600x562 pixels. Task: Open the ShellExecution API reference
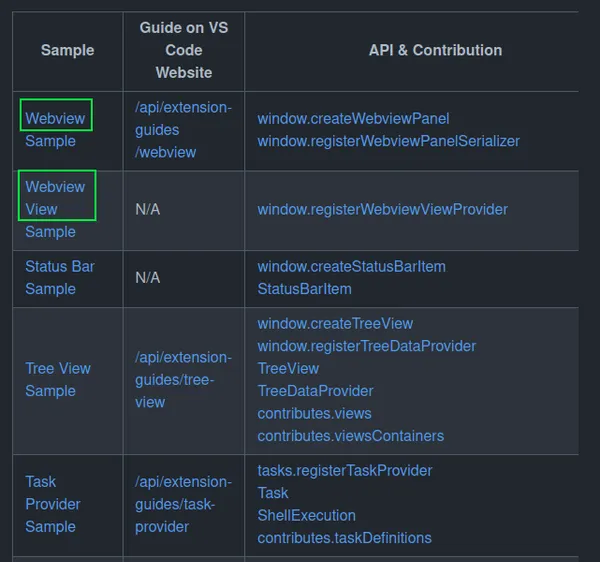307,516
